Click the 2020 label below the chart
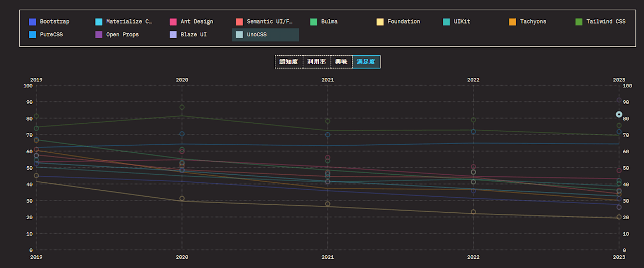The height and width of the screenshot is (268, 644). click(182, 257)
